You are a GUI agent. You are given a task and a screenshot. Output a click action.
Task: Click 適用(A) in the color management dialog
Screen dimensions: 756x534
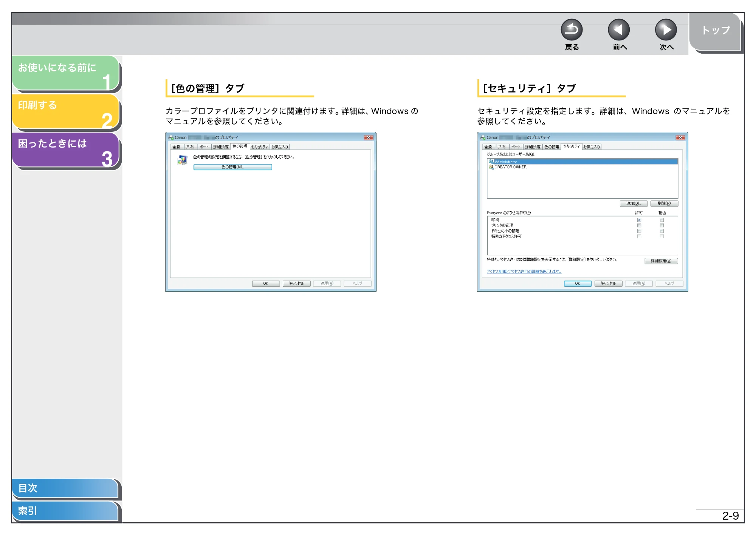(x=327, y=284)
